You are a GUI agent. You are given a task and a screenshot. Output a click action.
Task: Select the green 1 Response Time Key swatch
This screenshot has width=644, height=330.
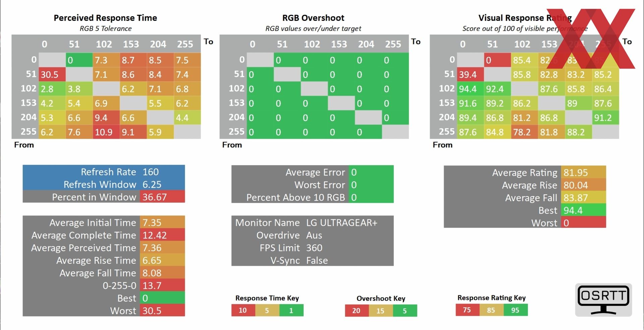(291, 310)
